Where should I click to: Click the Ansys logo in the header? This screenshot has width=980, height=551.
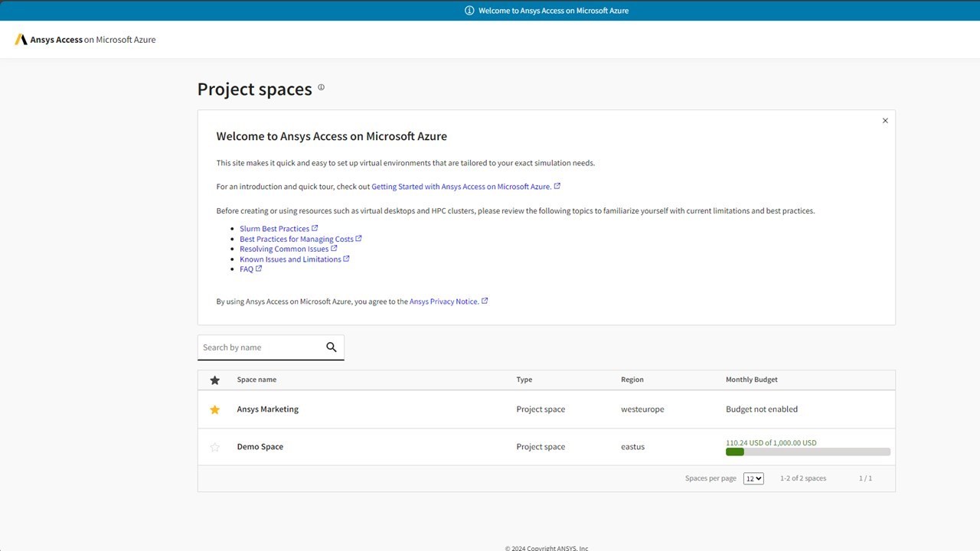click(x=21, y=40)
